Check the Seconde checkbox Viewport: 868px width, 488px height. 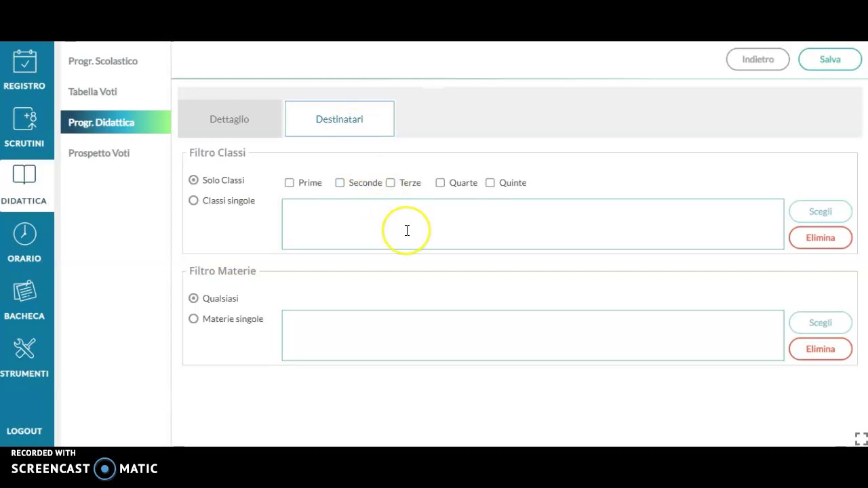click(x=340, y=182)
